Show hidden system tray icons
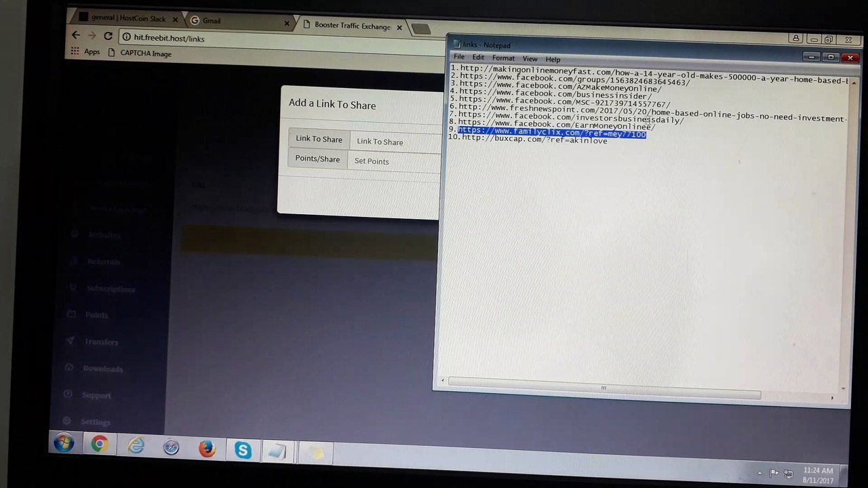868x488 pixels. pos(759,472)
